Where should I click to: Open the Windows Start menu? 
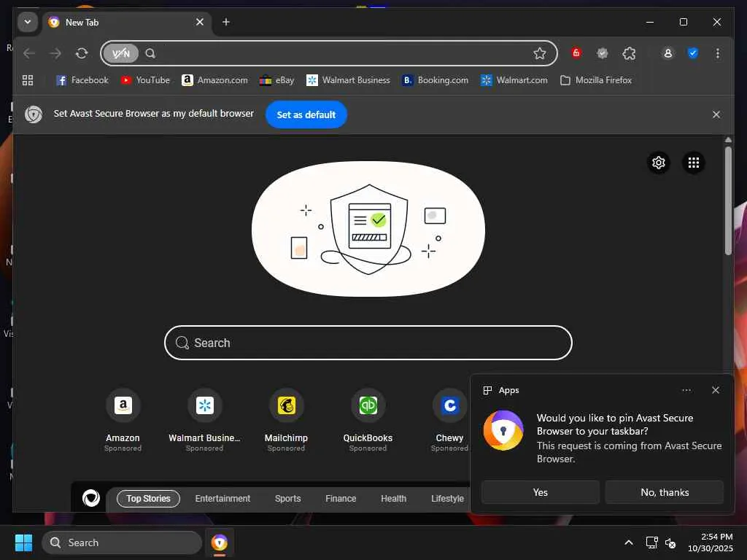(24, 542)
